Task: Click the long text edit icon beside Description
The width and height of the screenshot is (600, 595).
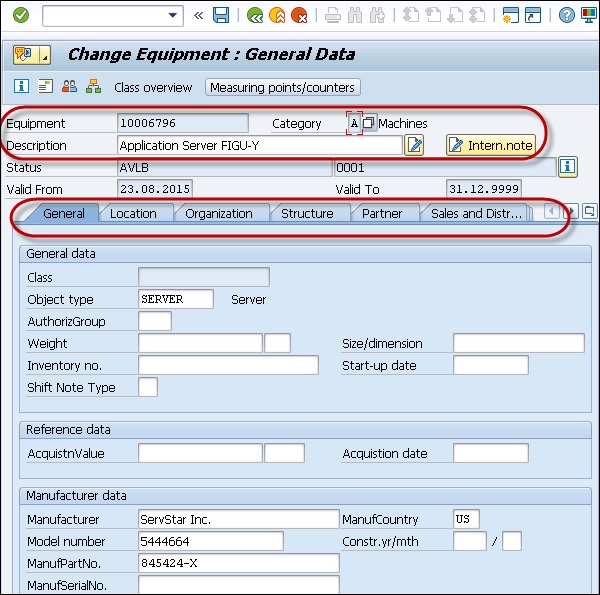Action: [414, 145]
